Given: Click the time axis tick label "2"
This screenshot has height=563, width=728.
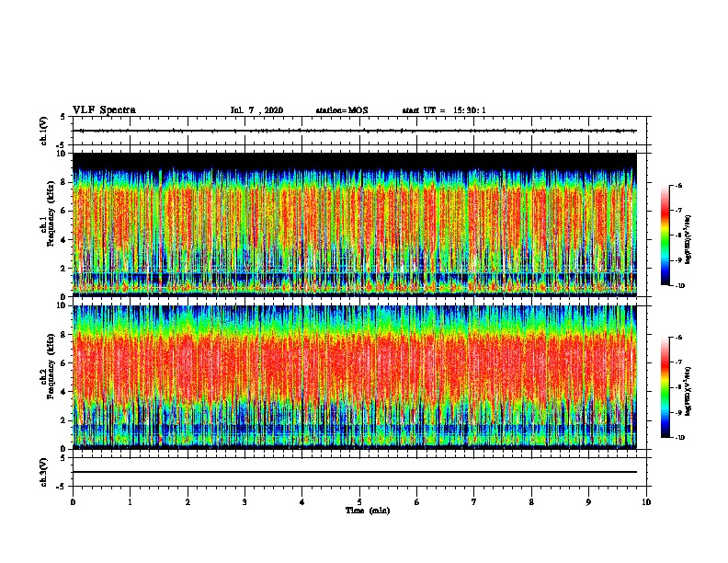Looking at the screenshot, I should point(188,502).
